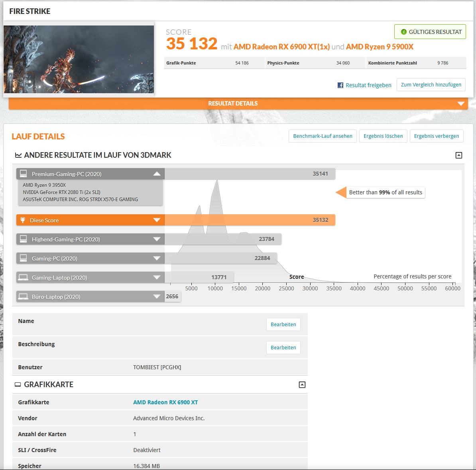This screenshot has height=470, width=476.
Task: Click the 22884 Gaming-PC score value
Action: (262, 258)
